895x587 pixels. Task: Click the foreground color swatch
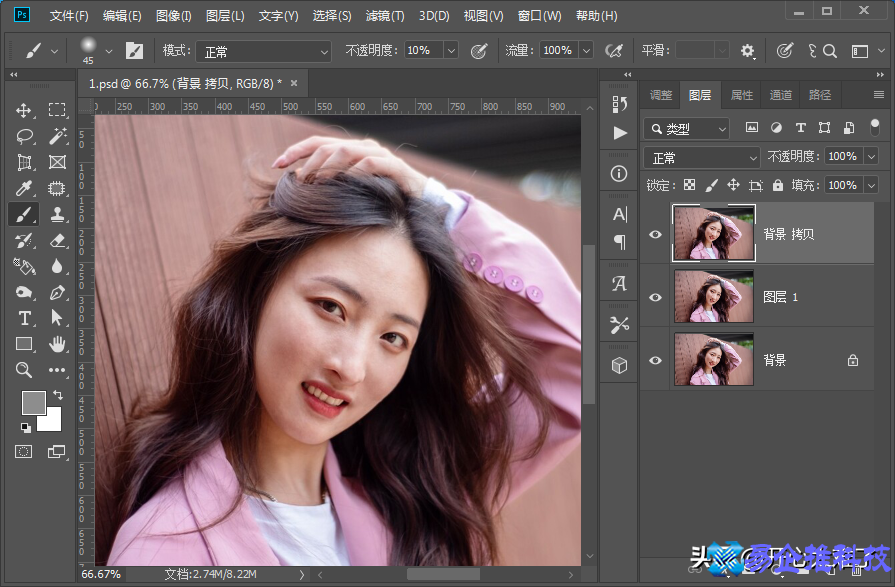[x=33, y=402]
